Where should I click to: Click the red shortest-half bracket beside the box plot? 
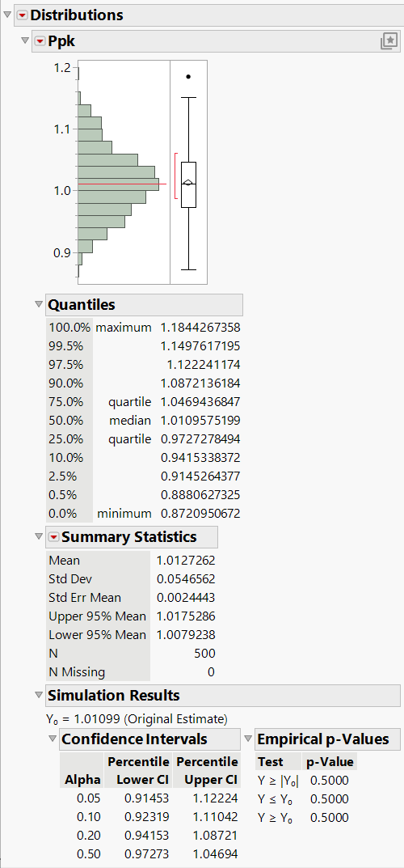tap(176, 176)
